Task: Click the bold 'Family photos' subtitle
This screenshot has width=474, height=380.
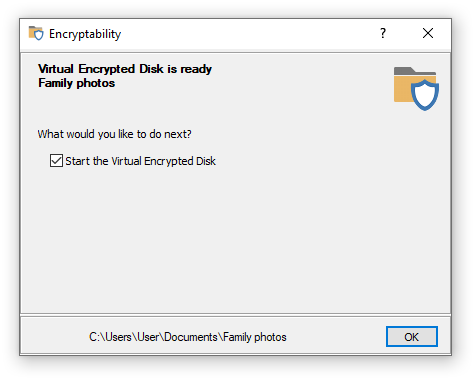Action: click(x=77, y=83)
